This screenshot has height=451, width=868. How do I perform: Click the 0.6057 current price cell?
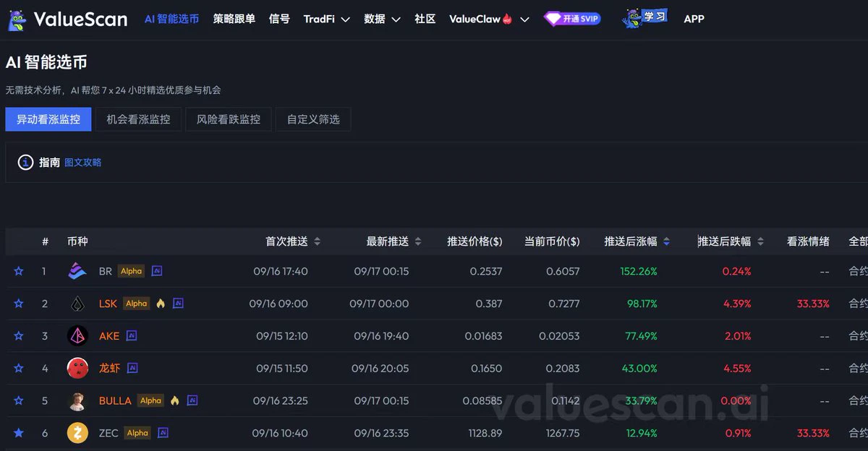point(563,271)
